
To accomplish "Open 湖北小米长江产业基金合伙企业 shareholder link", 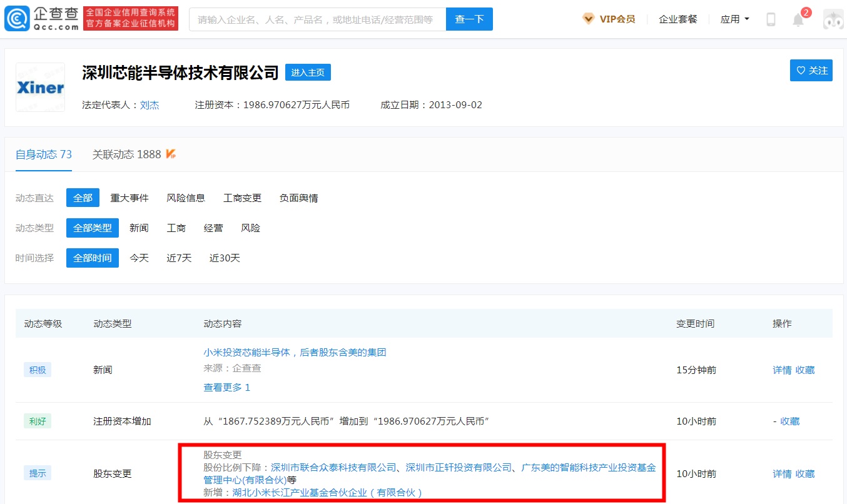I will pos(328,492).
